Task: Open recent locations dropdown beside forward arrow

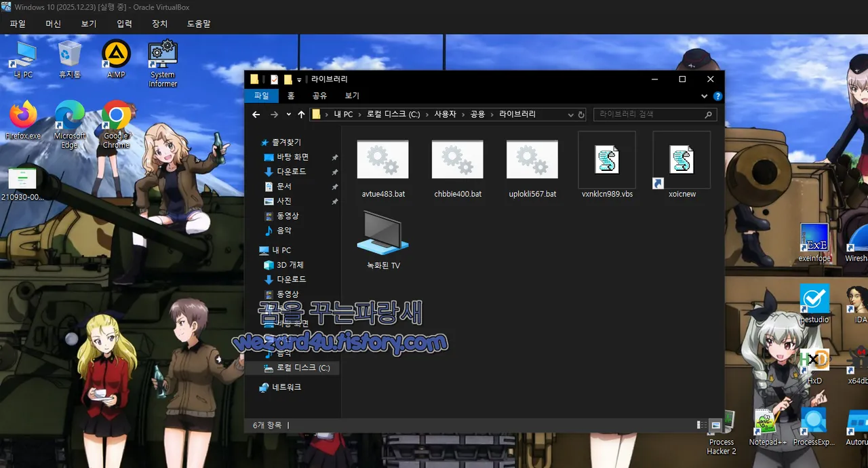Action: 289,115
